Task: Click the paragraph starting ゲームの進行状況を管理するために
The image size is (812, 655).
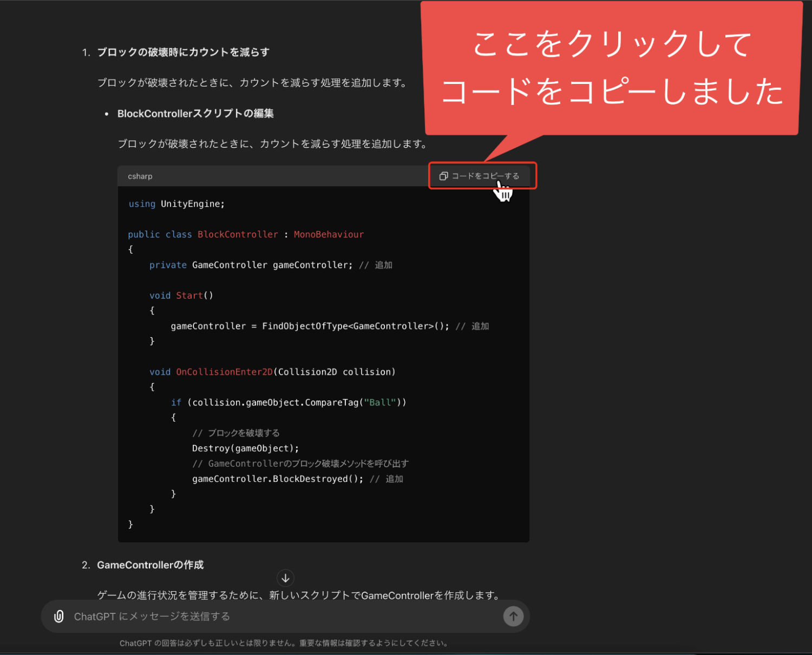Action: pyautogui.click(x=299, y=595)
